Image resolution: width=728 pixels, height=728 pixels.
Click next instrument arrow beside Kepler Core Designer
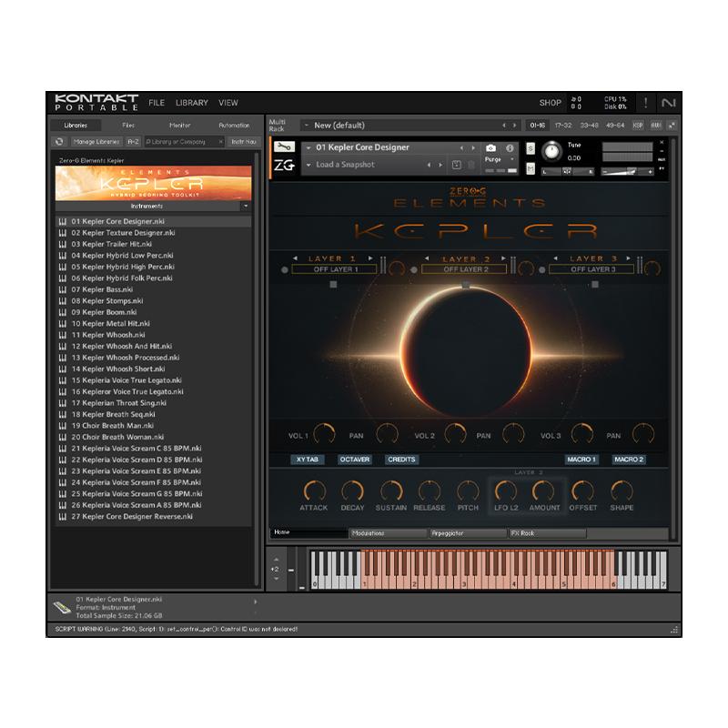point(473,148)
